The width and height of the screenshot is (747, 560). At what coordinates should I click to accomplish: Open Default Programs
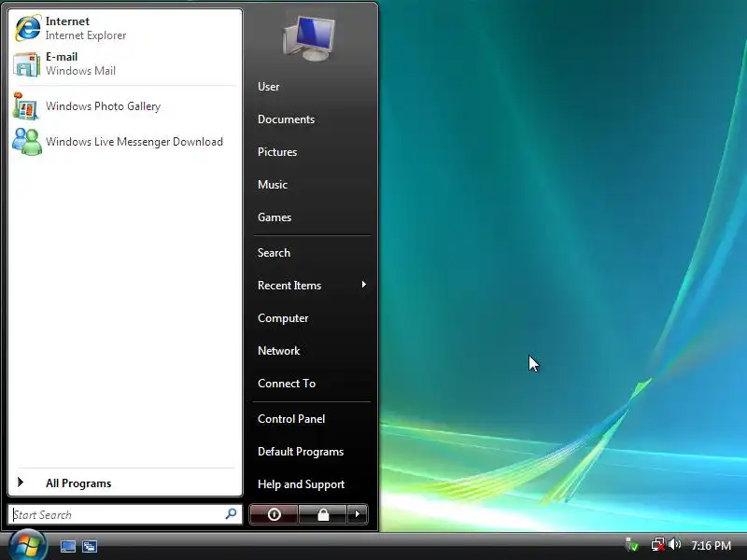(x=300, y=452)
